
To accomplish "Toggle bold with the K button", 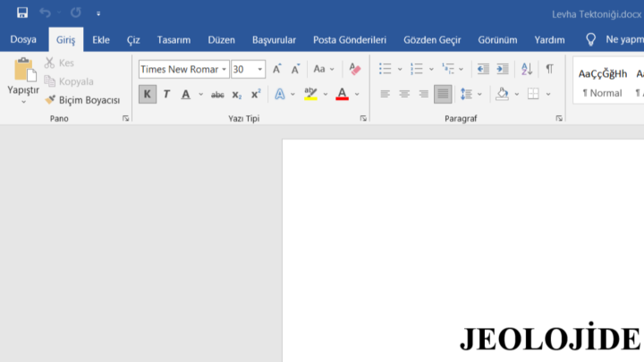I will pyautogui.click(x=148, y=95).
